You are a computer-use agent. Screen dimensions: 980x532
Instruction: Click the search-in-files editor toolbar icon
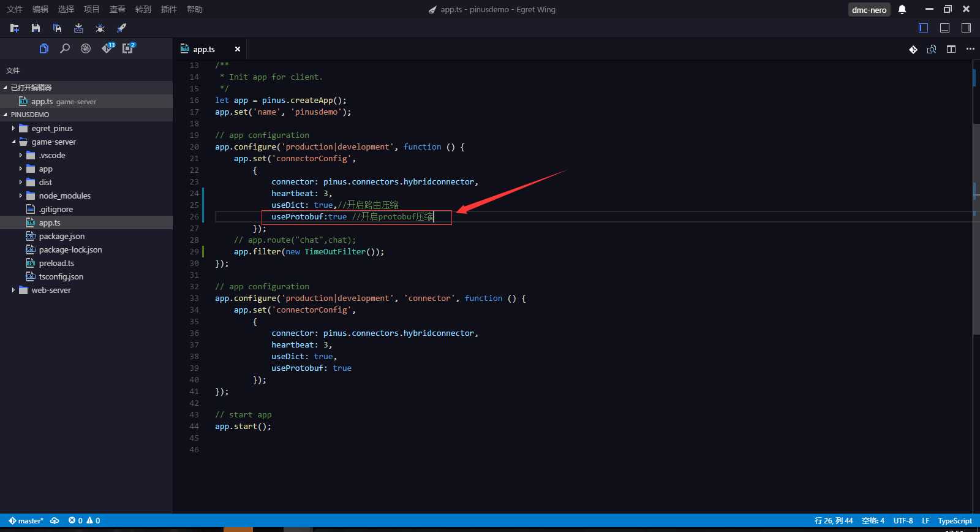[932, 49]
